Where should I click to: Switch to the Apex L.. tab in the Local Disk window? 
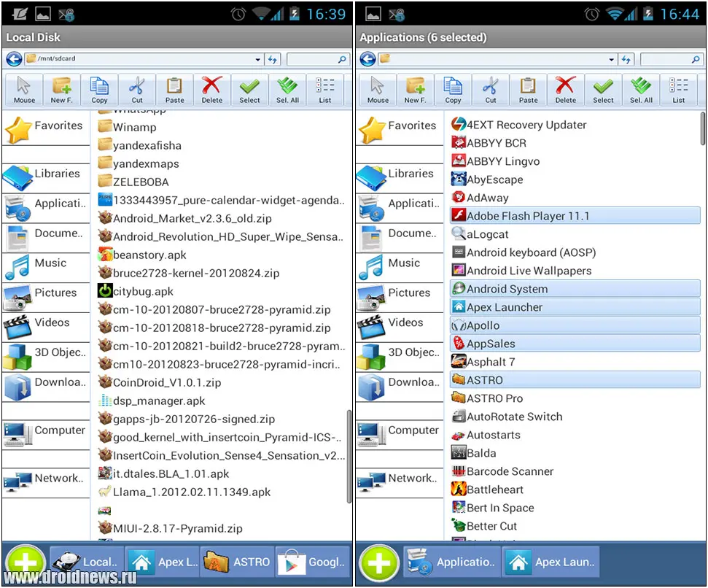(x=163, y=562)
